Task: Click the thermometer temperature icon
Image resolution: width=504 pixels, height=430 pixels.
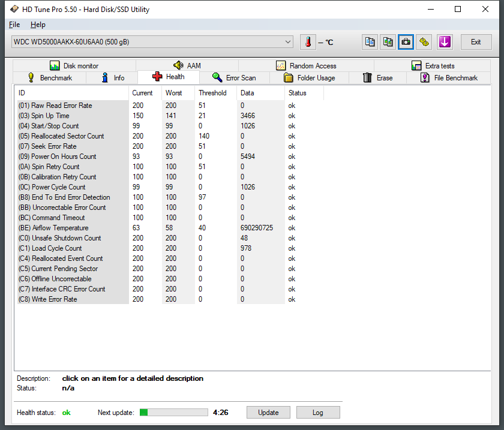Action: tap(308, 42)
